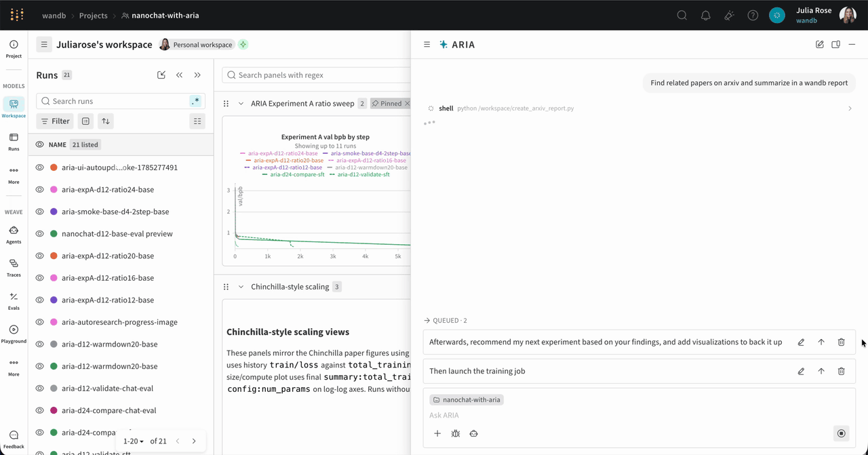
Task: Expand the shell command step details
Action: pos(850,108)
